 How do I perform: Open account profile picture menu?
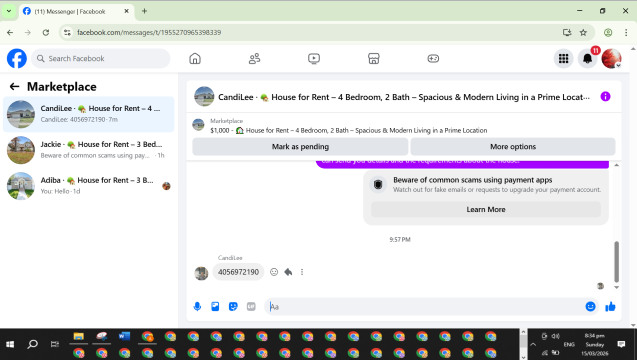611,59
